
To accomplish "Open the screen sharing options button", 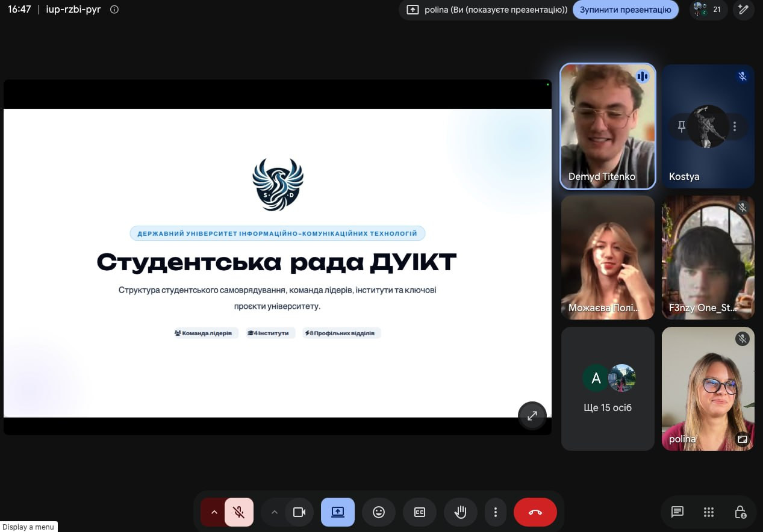I will pos(338,512).
